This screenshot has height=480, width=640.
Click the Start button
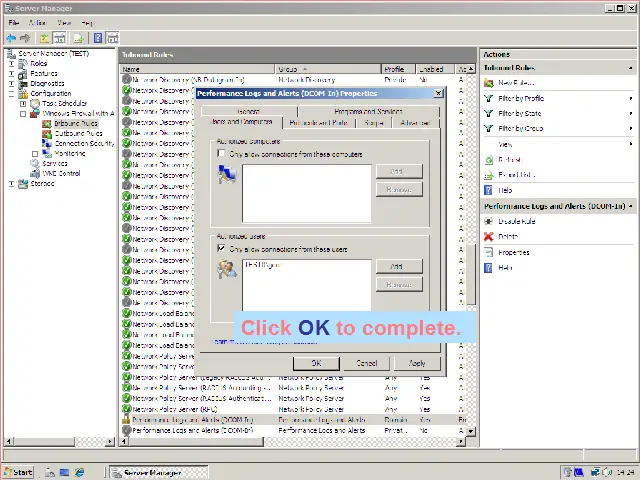pos(19,472)
